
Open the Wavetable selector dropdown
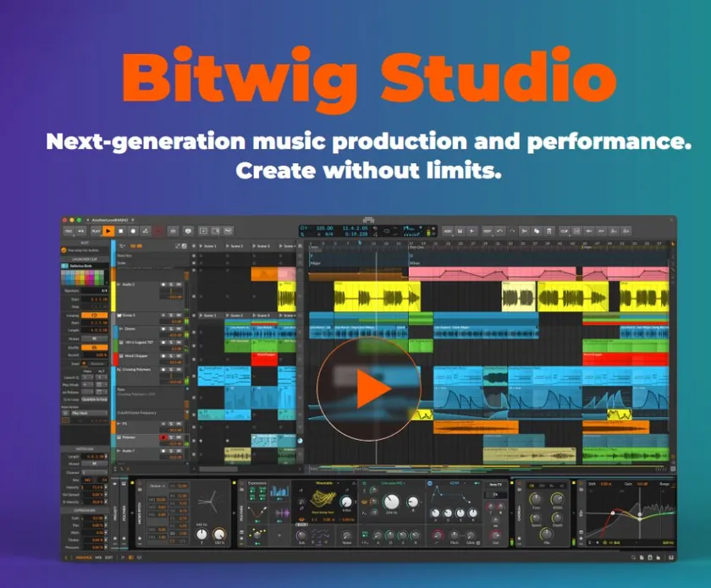point(327,483)
